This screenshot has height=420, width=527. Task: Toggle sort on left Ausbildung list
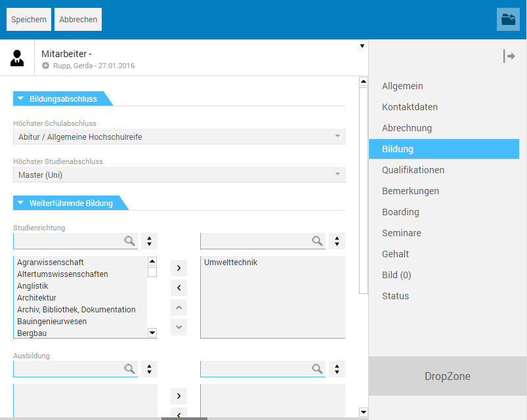(x=150, y=369)
